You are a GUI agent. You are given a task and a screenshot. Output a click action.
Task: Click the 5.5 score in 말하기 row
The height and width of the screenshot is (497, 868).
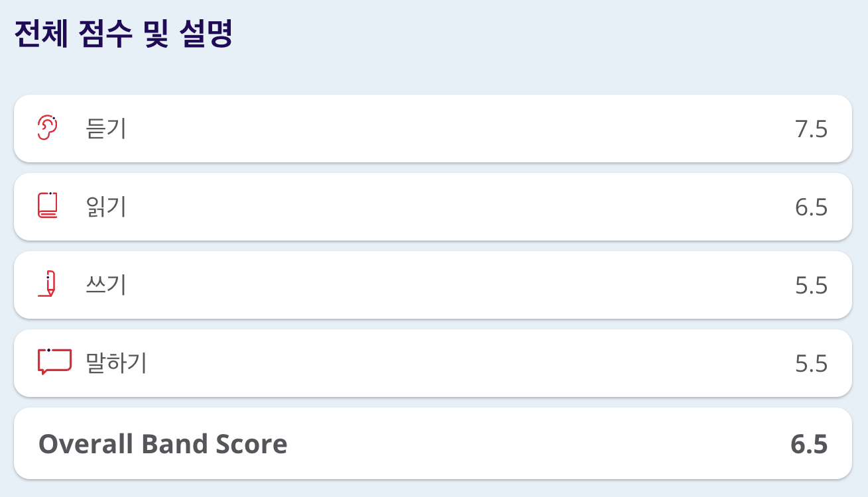pos(811,364)
